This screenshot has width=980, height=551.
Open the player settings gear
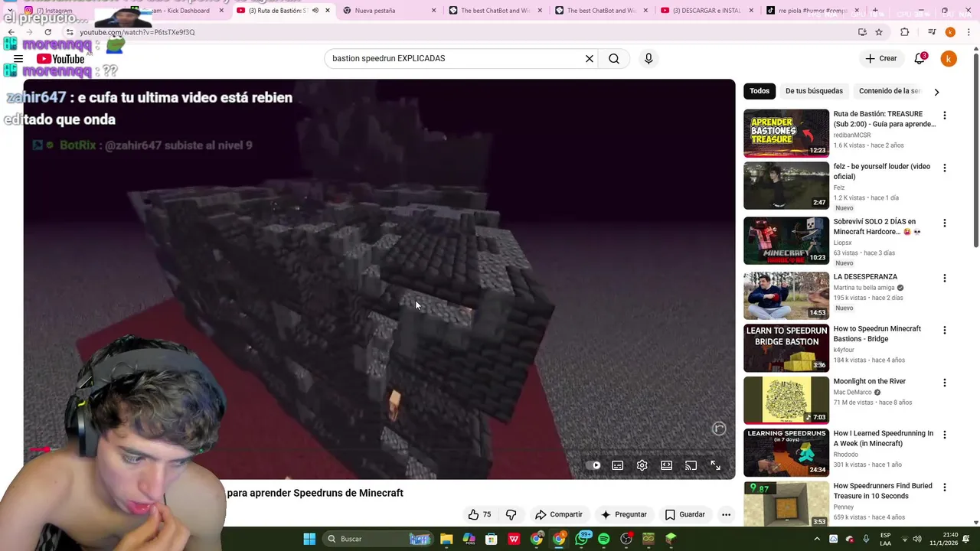(x=642, y=465)
